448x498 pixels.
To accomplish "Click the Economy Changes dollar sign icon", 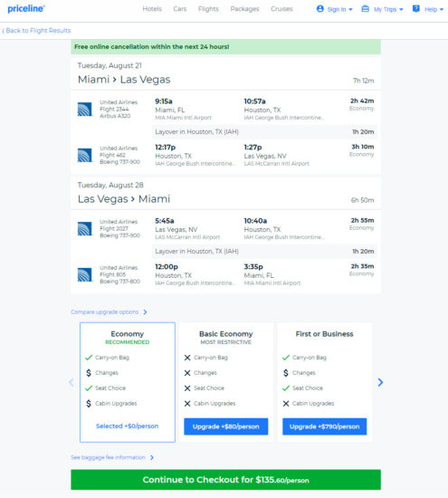I will 89,373.
